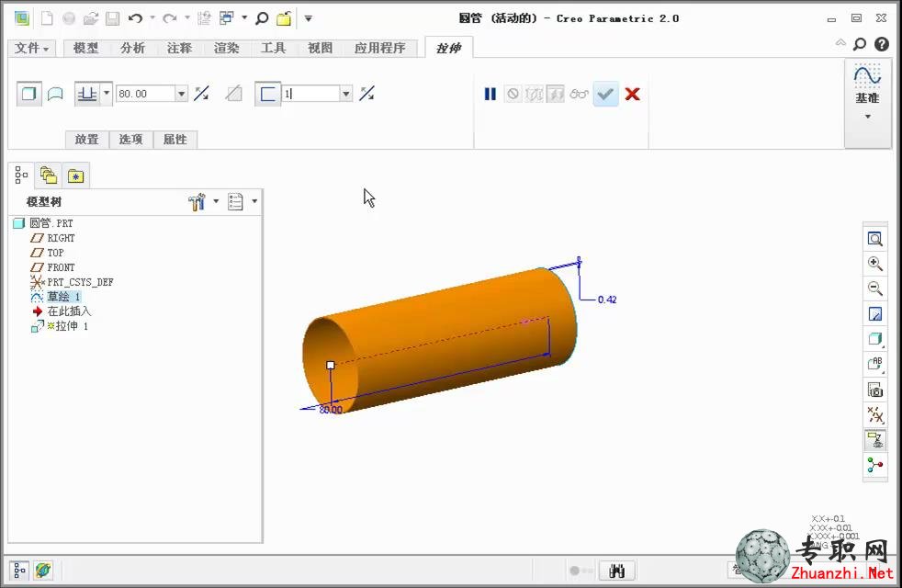Select 拉伸 1 extrude feature
902x588 pixels.
(60, 326)
